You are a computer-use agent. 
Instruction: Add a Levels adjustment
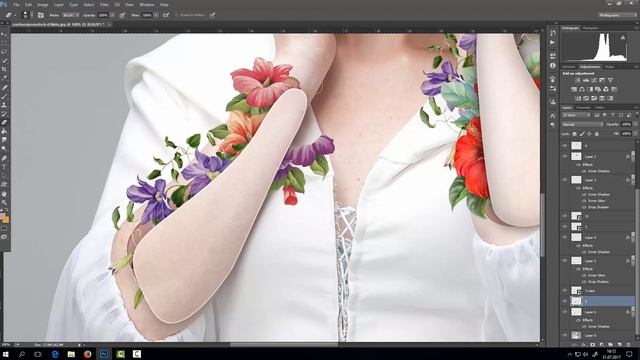coord(586,80)
